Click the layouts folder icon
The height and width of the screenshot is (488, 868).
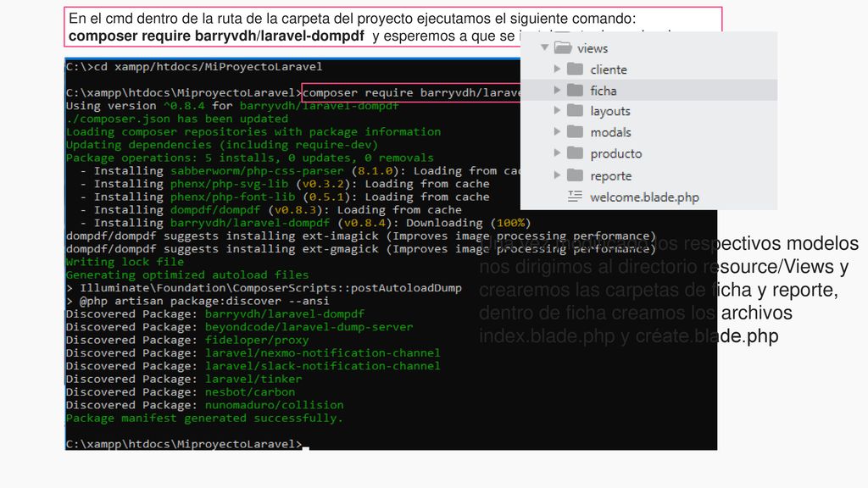point(576,111)
